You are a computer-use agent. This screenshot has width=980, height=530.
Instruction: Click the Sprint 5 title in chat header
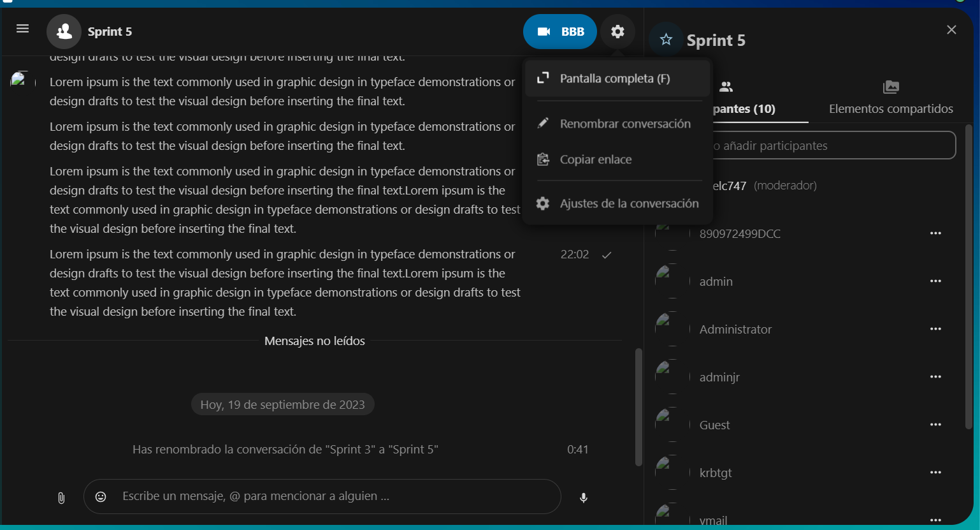(110, 31)
